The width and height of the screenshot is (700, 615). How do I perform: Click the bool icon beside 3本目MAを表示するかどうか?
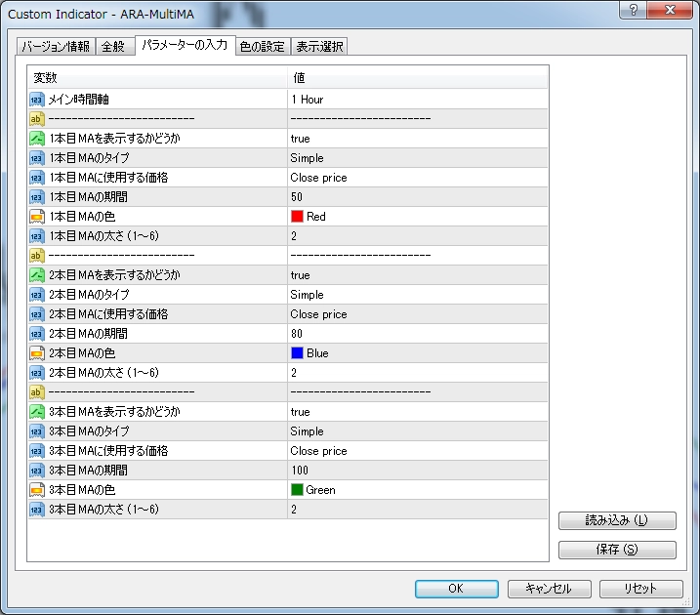[37, 412]
